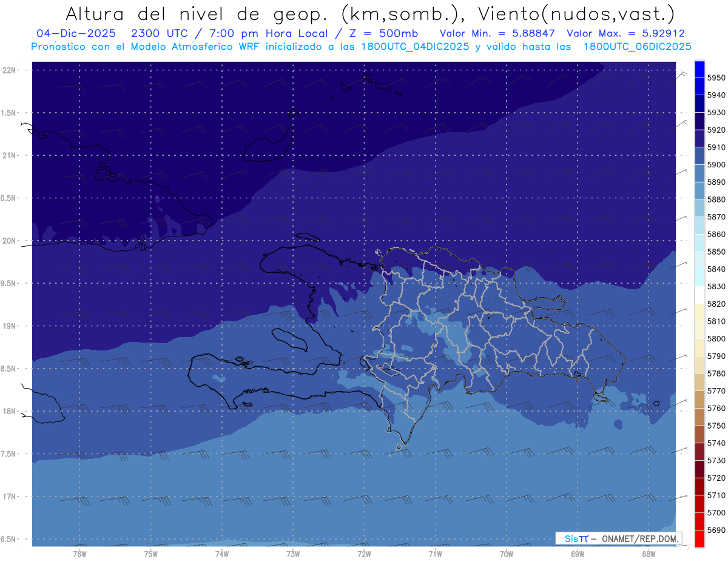Viewport: 728px width, 562px height.
Task: Pick the light cyan swatch between 5840 and 5830
Action: pos(699,278)
